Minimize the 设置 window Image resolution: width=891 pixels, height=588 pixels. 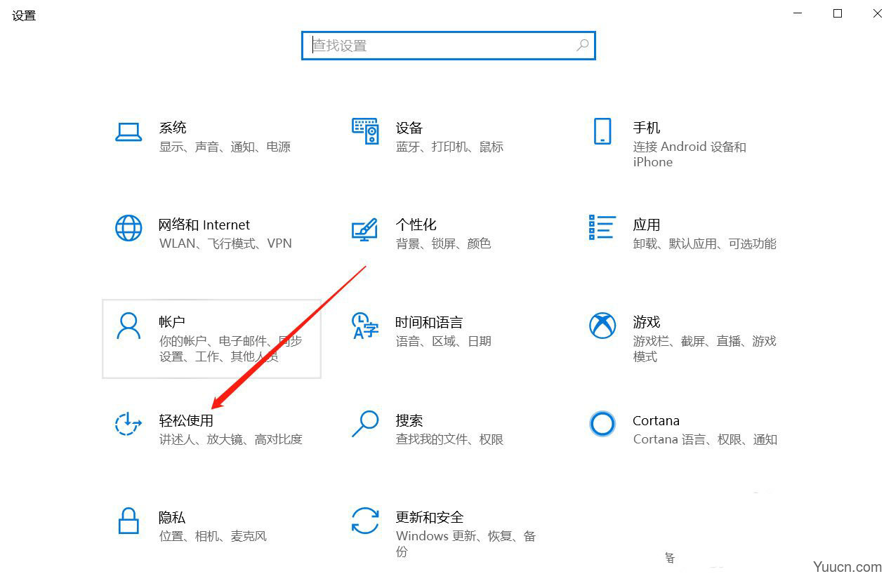pyautogui.click(x=798, y=13)
